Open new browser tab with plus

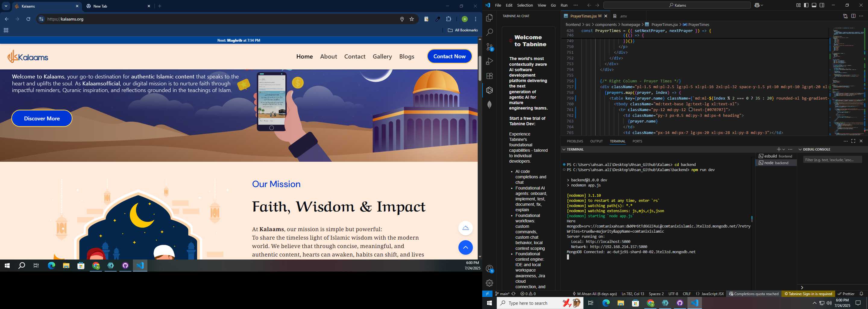[x=160, y=6]
